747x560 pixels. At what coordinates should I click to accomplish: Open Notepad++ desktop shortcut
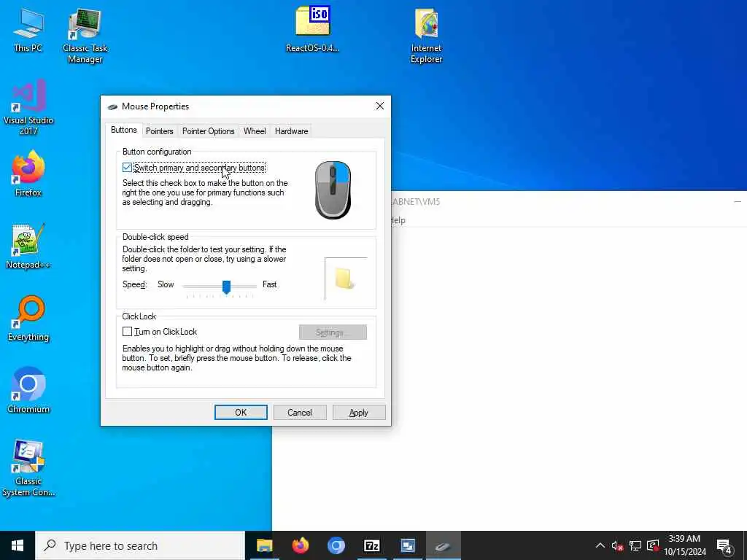tap(28, 246)
